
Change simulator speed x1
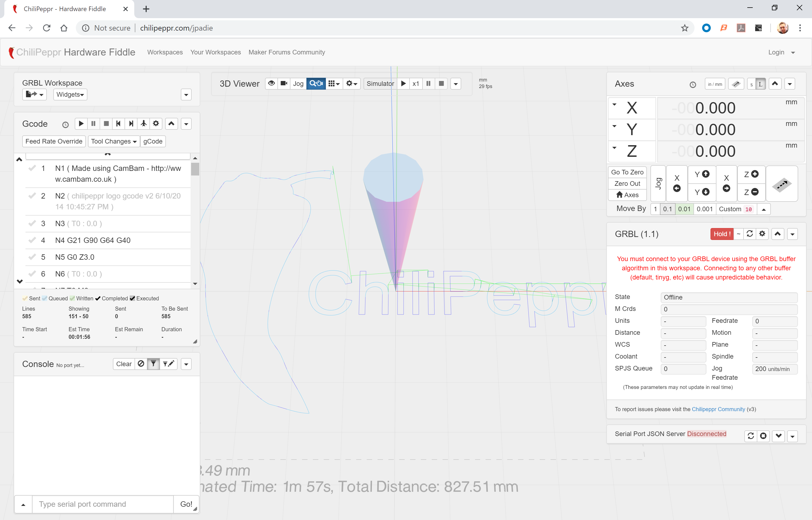(x=416, y=83)
